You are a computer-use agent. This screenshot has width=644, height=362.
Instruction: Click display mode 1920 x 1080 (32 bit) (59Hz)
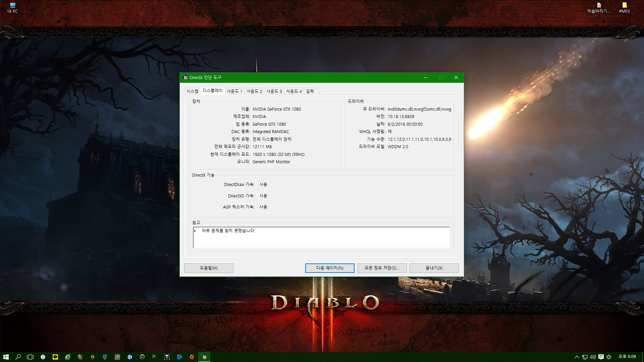[278, 155]
